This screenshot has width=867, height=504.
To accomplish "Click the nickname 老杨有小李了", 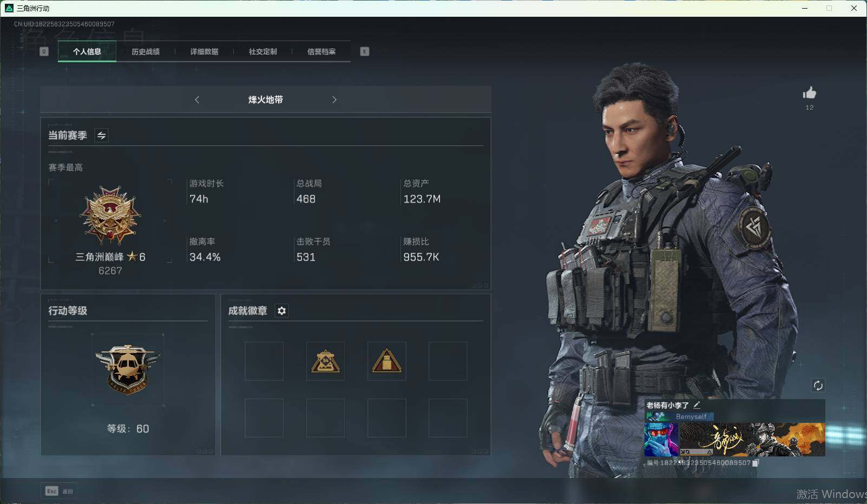I will click(667, 405).
